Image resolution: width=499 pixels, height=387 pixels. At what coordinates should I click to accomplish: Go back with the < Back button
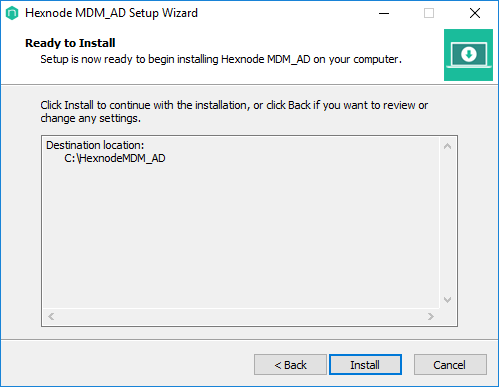click(x=290, y=365)
